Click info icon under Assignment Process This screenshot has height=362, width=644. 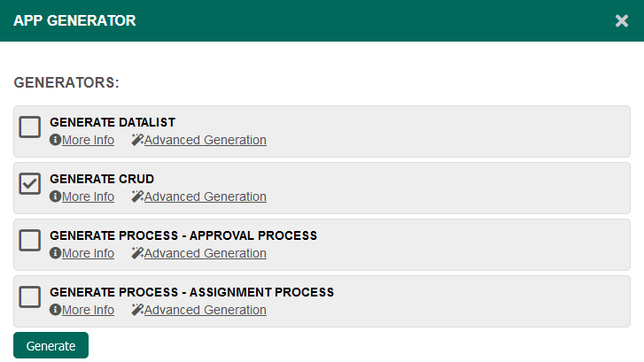[x=55, y=310]
